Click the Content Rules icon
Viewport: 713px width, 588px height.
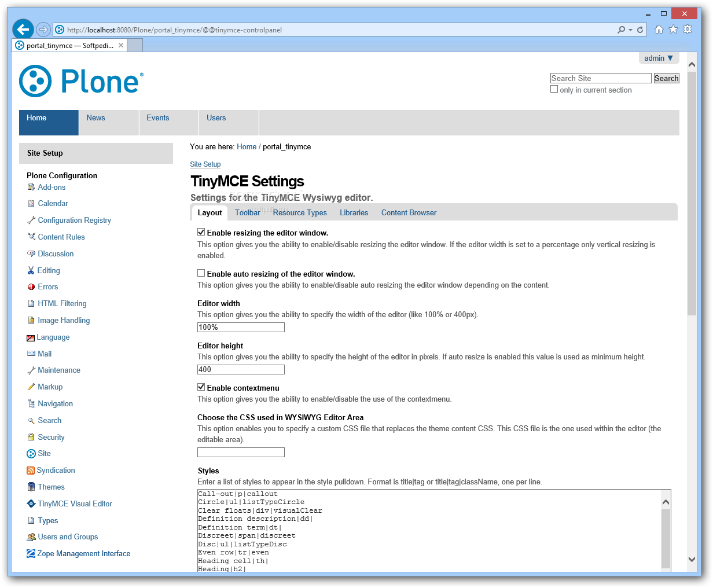pyautogui.click(x=31, y=237)
